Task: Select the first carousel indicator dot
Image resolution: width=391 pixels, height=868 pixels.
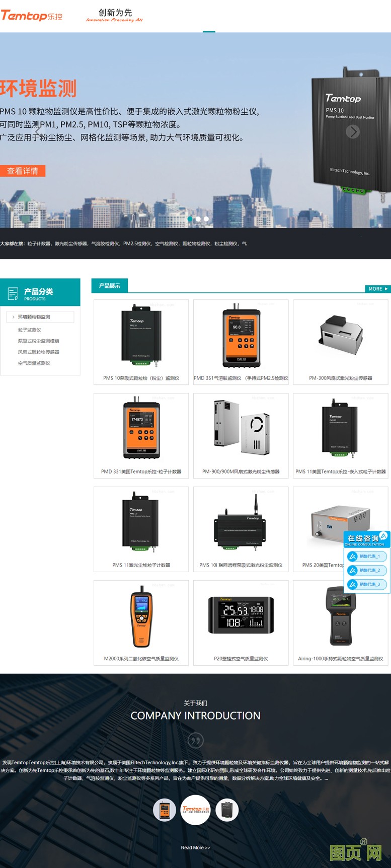Action: (190, 219)
